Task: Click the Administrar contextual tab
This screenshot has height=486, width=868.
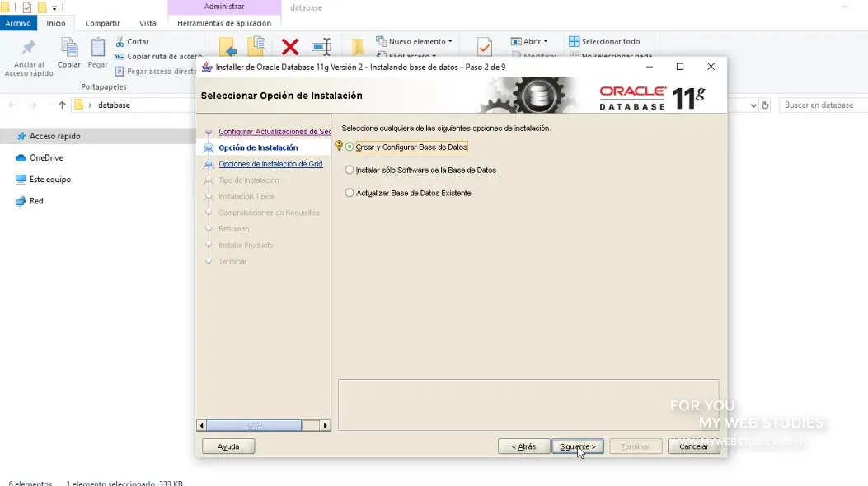Action: pos(224,7)
